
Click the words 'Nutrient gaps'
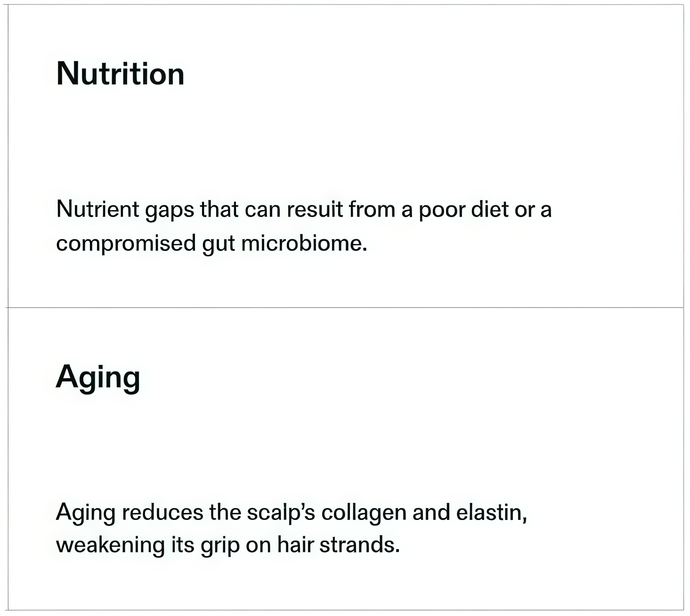coord(125,210)
